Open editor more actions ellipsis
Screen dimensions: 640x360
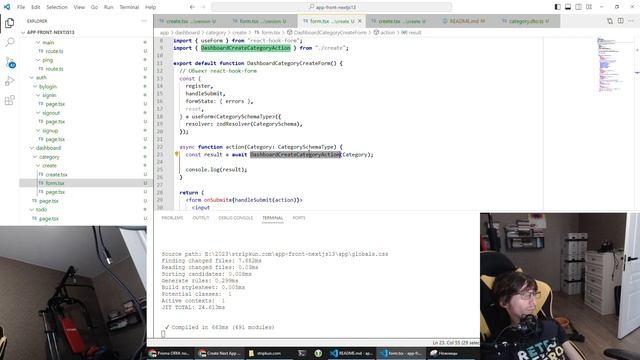click(x=631, y=21)
